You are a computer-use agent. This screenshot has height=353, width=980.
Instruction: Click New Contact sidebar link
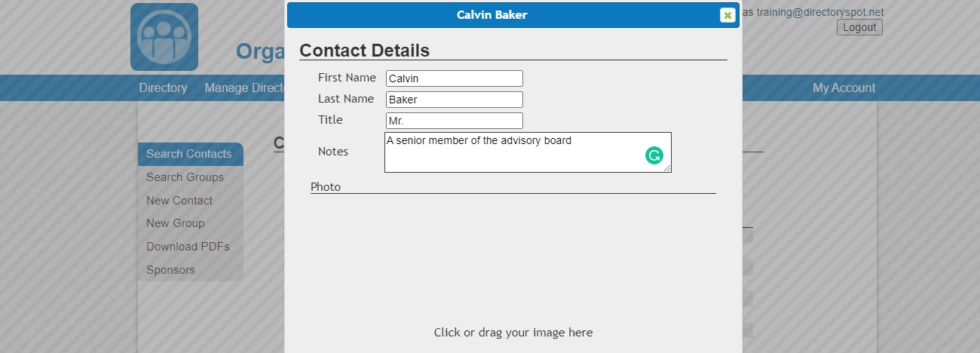pos(179,201)
